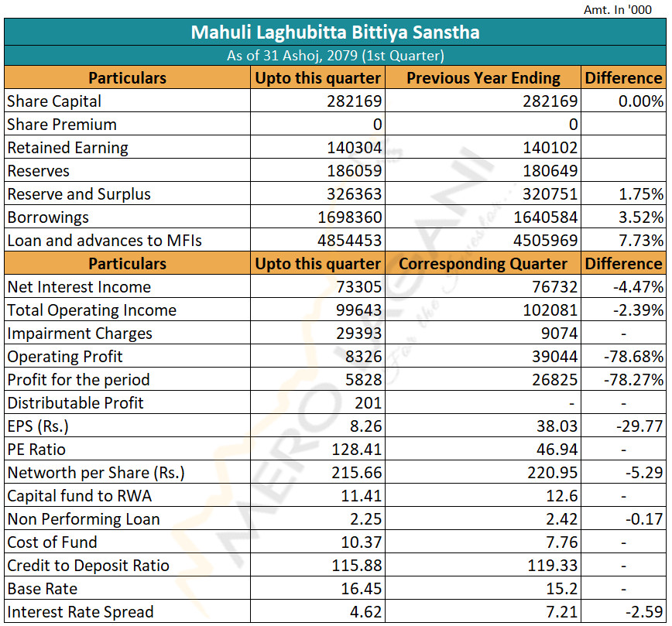Select the Borrowings difference 3.52%
The image size is (672, 626).
[641, 217]
